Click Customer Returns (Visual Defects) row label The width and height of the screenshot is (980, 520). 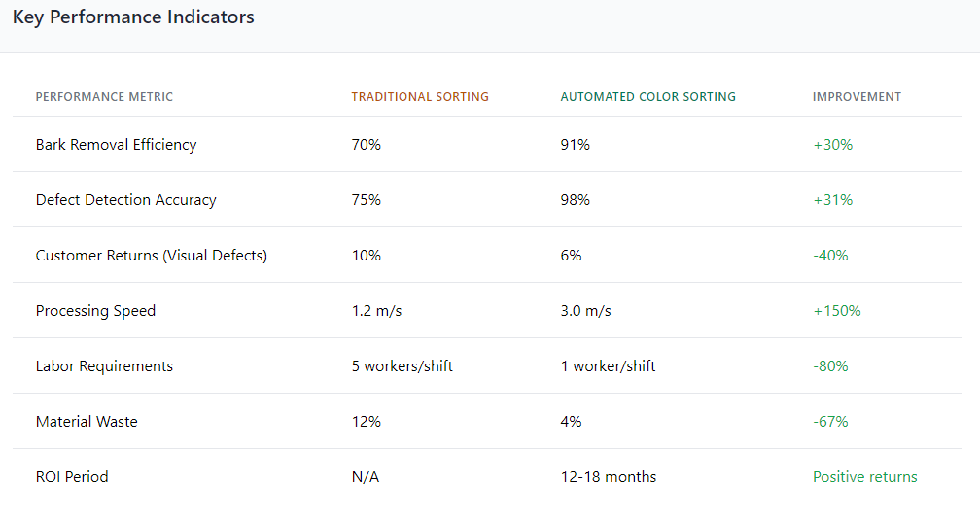[151, 256]
